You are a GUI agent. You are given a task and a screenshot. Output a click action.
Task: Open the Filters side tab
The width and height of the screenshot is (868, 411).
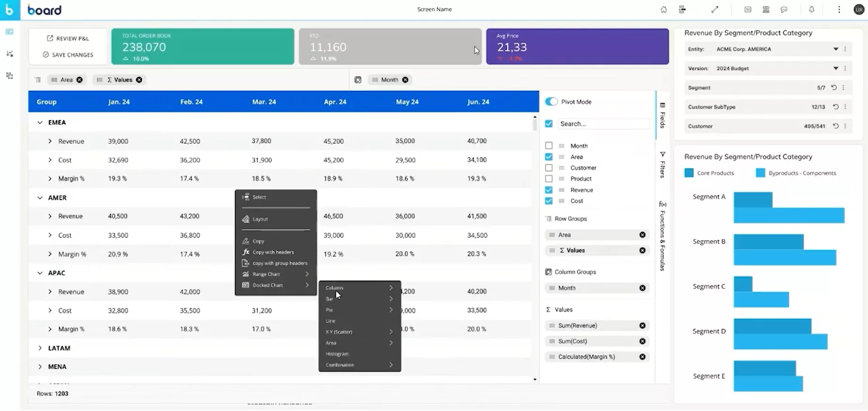click(663, 165)
